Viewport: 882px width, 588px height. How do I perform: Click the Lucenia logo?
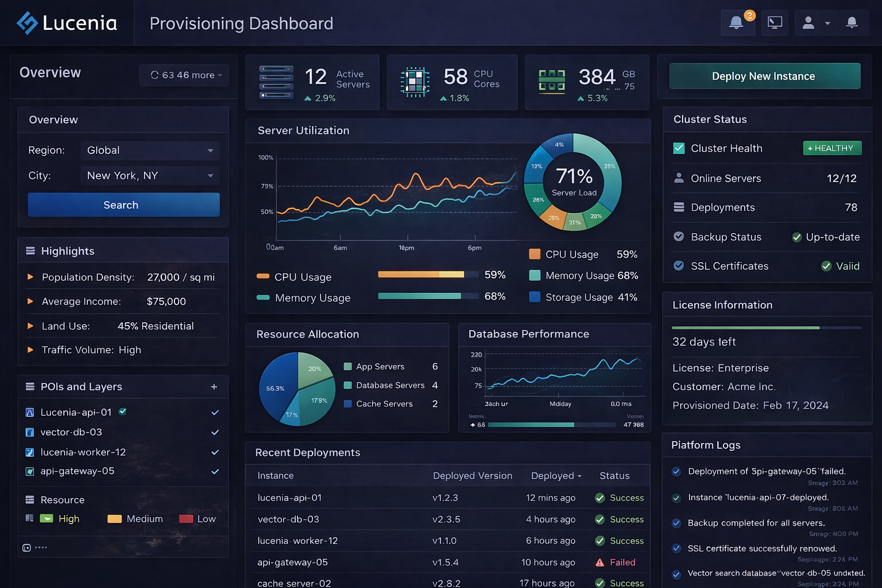click(26, 22)
